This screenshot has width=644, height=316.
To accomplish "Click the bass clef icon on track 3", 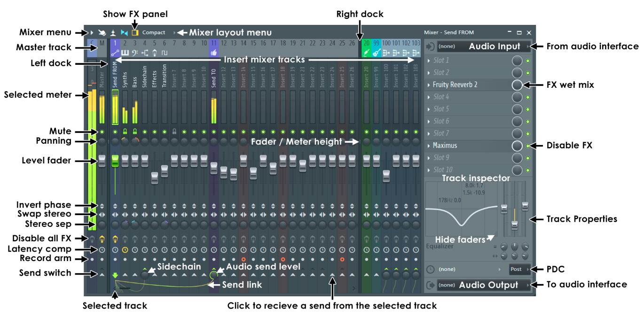I will [135, 53].
